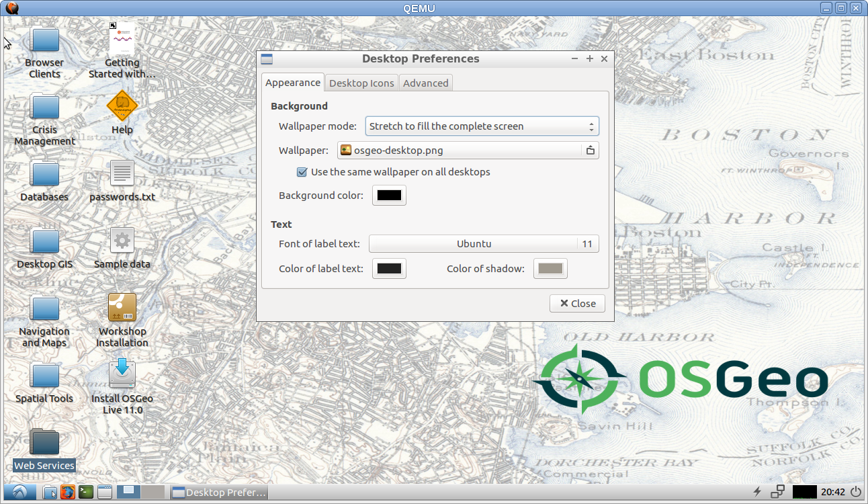This screenshot has height=504, width=868.
Task: Open the network tray icon
Action: point(777,492)
